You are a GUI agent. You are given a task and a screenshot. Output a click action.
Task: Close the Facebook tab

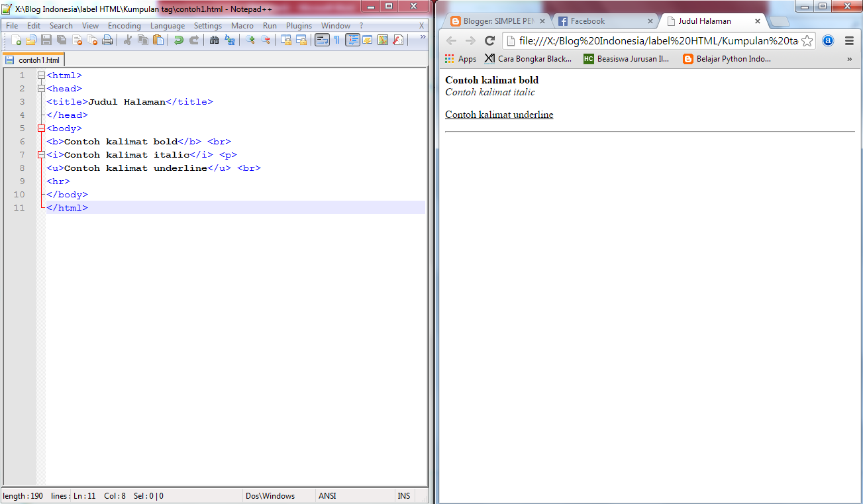click(x=650, y=21)
